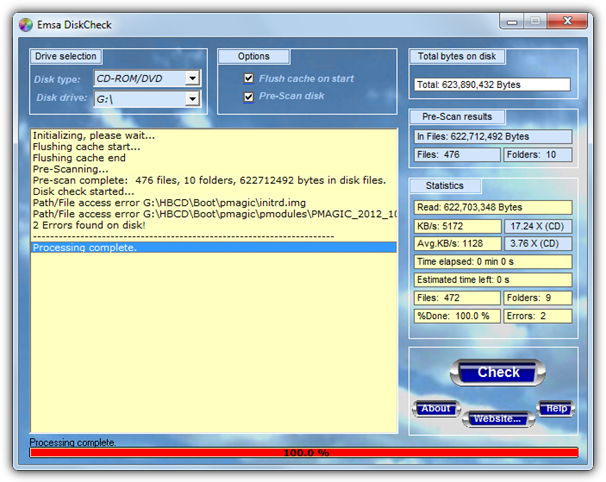Viewport: 606px width, 482px height.
Task: Click the '%Done: 100.0 %' statistic
Action: click(457, 316)
